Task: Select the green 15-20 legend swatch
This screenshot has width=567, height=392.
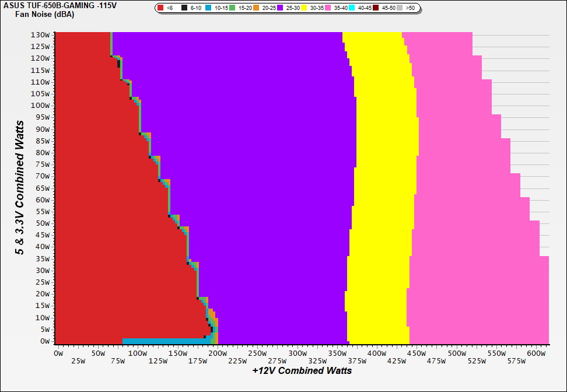Action: pyautogui.click(x=233, y=8)
